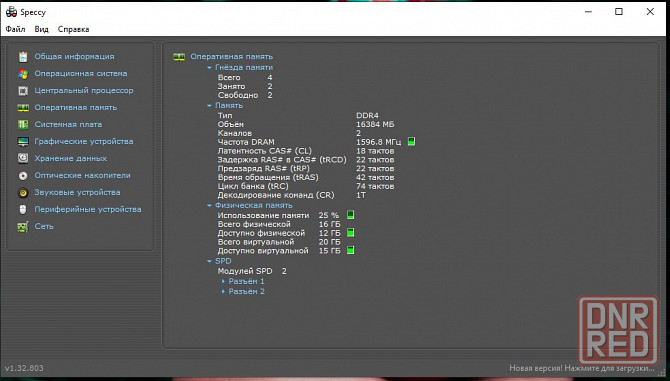Image resolution: width=670 pixels, height=381 pixels.
Task: Open Периферийные устройства section
Action: pos(88,209)
